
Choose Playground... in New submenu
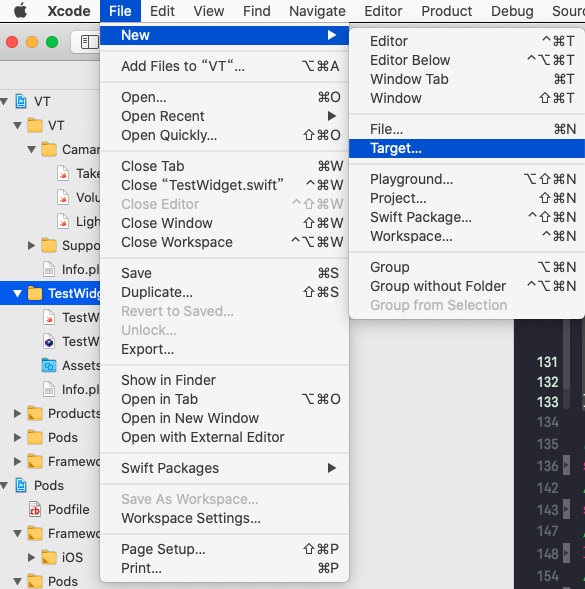tap(467, 179)
